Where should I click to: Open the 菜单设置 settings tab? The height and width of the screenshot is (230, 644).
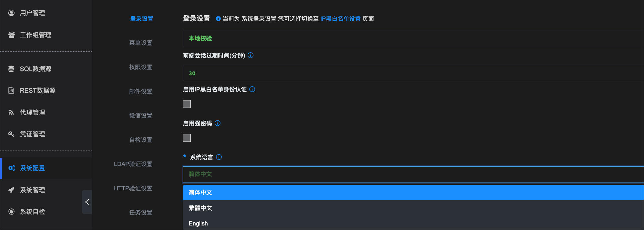pyautogui.click(x=141, y=43)
